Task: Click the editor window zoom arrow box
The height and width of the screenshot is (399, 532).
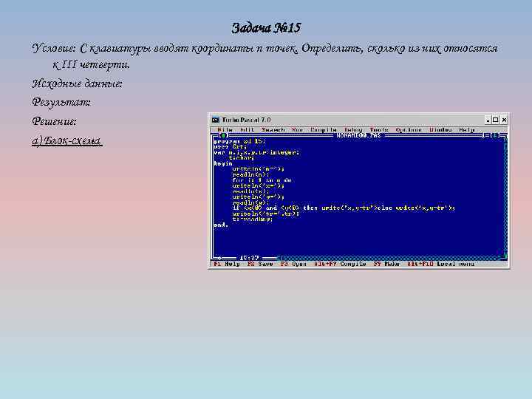Action: [x=494, y=135]
